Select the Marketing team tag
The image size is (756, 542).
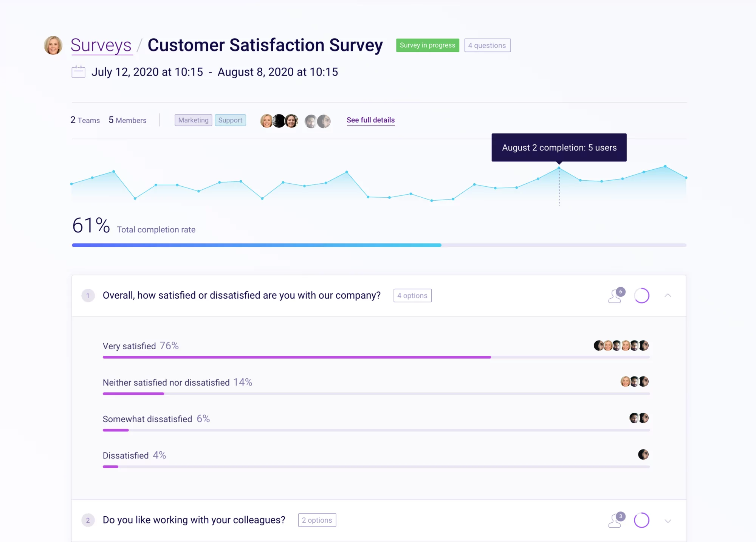(193, 120)
